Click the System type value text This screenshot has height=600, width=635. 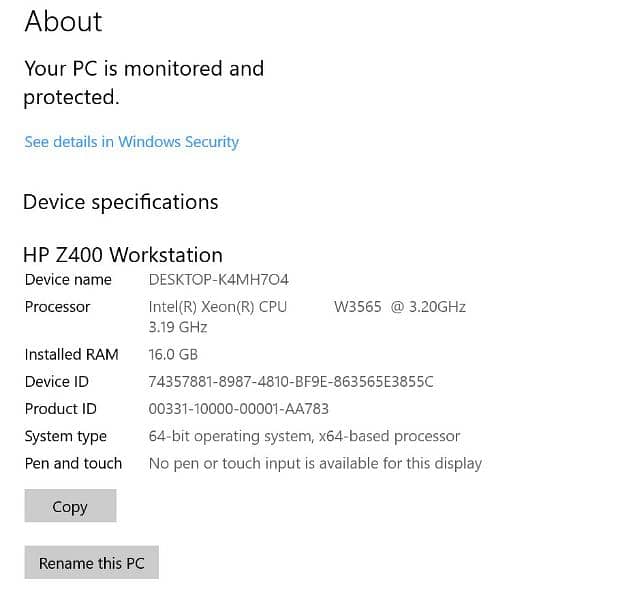click(x=304, y=436)
